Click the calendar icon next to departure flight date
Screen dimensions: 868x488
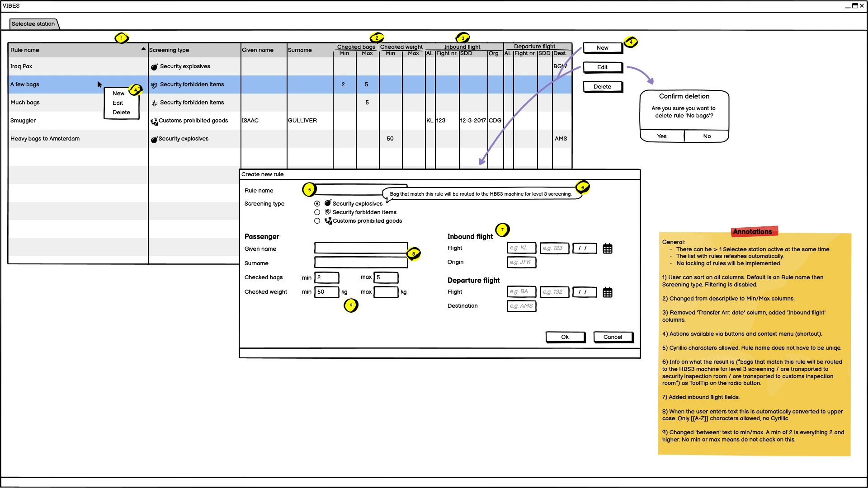pyautogui.click(x=608, y=292)
